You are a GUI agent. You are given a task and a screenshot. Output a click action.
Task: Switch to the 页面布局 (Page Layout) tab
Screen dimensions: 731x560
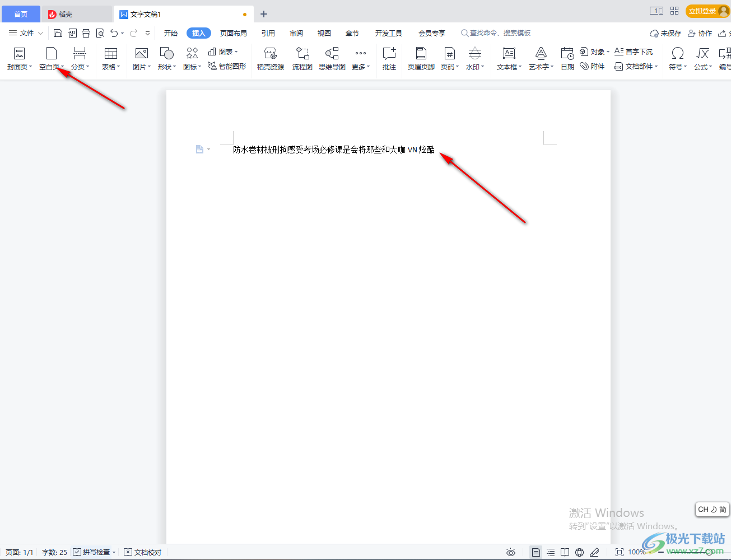(x=234, y=33)
